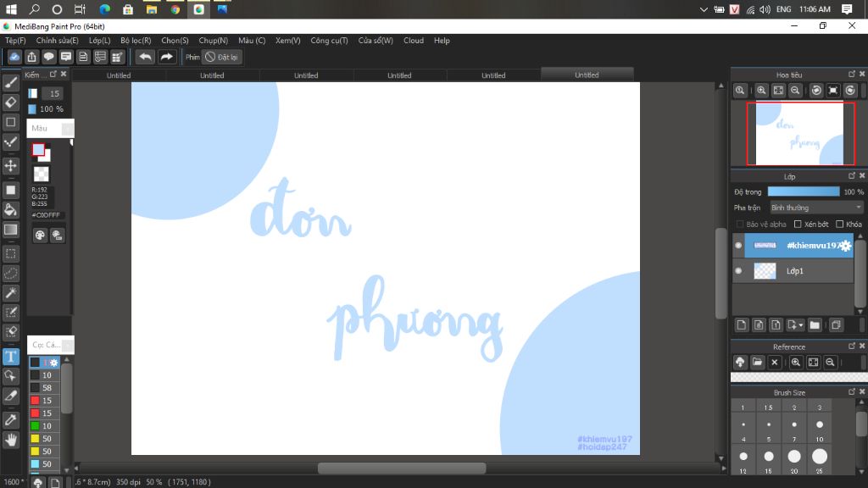Image resolution: width=868 pixels, height=488 pixels.
Task: Open the Help menu
Action: [x=442, y=41]
